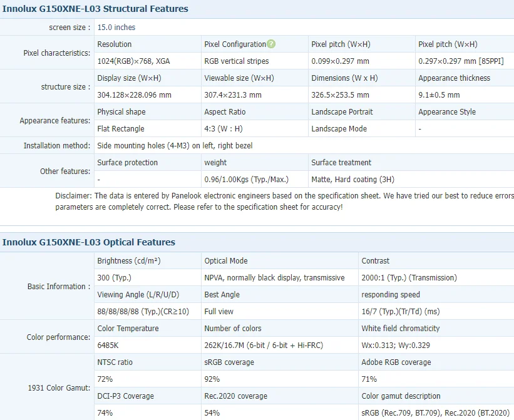
Task: Click the '326.5×253.5 mm' dimensions value
Action: [x=340, y=95]
